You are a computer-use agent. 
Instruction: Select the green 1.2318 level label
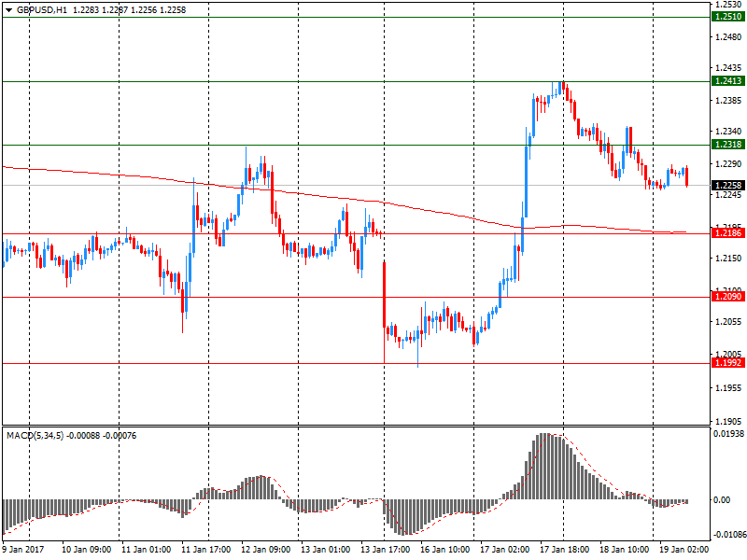728,145
